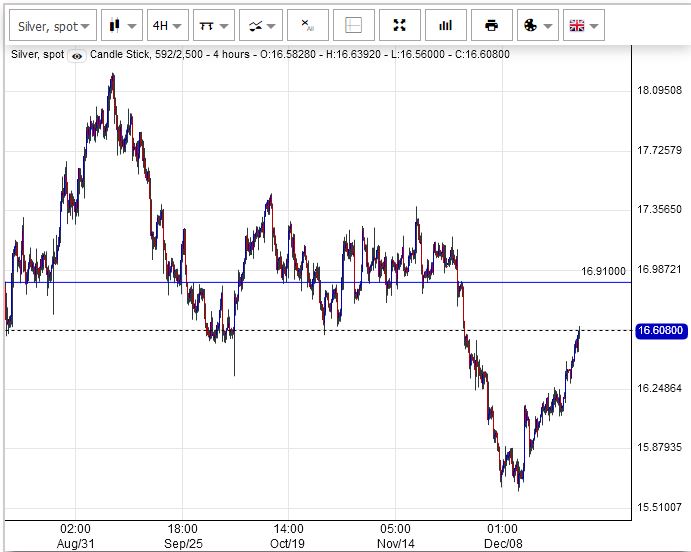Select the blue 16.91000 horizontal line
Screen dimensions: 691x552
[x=300, y=282]
